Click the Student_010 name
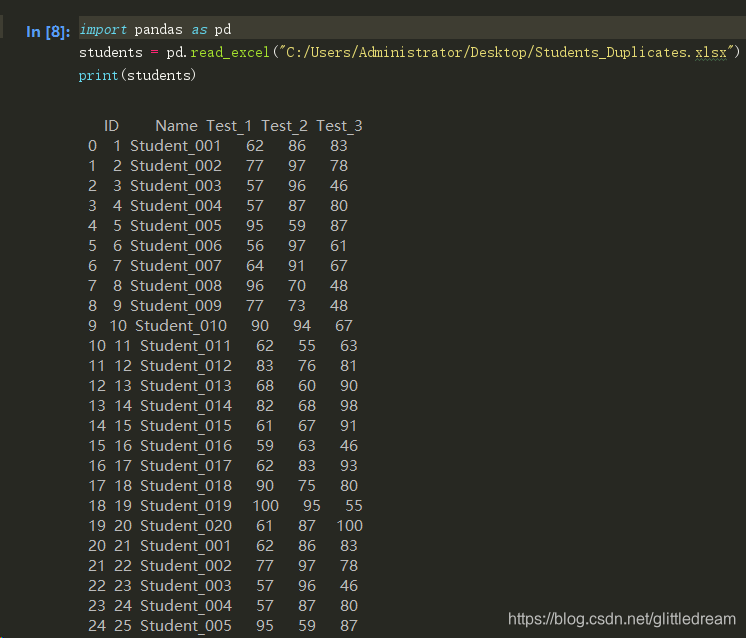 181,325
